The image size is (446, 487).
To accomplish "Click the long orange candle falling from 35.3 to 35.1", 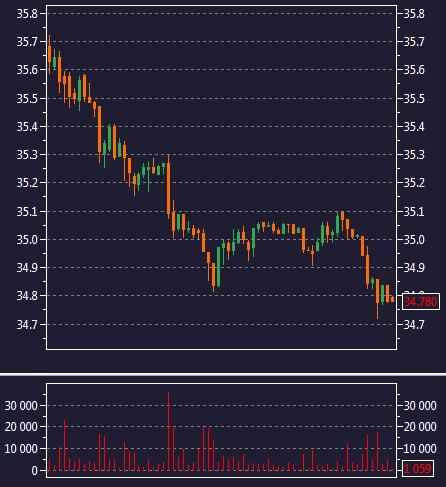I will pyautogui.click(x=169, y=188).
